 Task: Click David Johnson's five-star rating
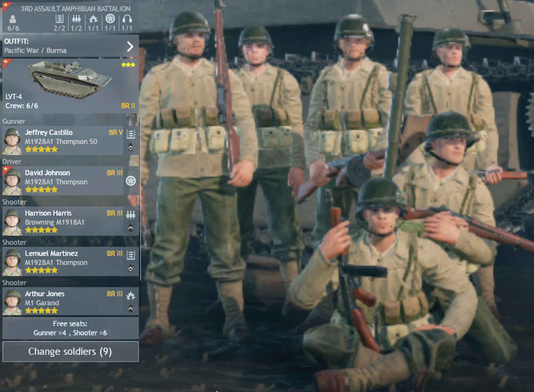coord(41,190)
